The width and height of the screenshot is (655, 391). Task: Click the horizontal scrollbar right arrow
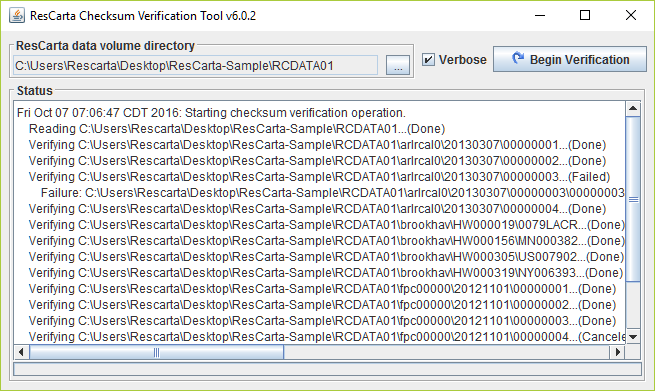click(x=617, y=352)
